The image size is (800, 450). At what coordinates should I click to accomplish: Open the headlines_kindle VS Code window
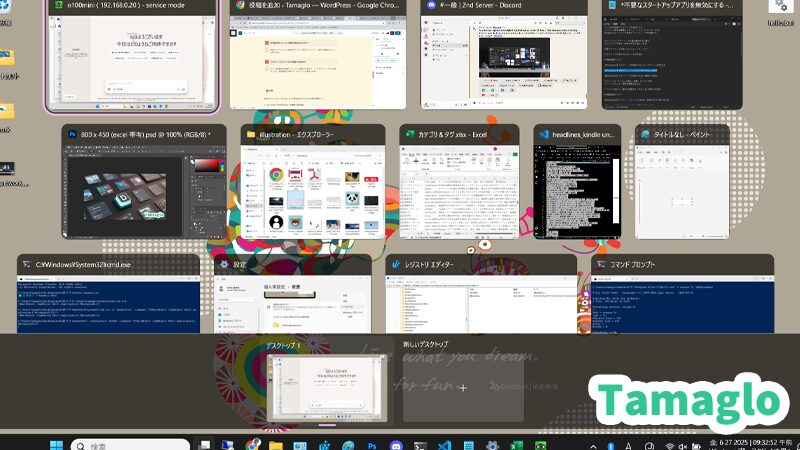[x=577, y=181]
